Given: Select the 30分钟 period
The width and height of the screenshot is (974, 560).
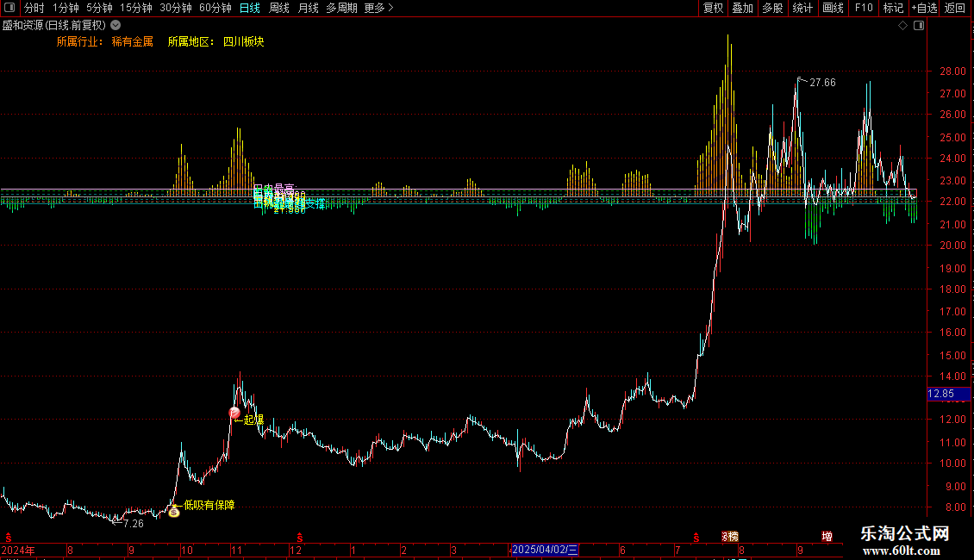Looking at the screenshot, I should 176,8.
